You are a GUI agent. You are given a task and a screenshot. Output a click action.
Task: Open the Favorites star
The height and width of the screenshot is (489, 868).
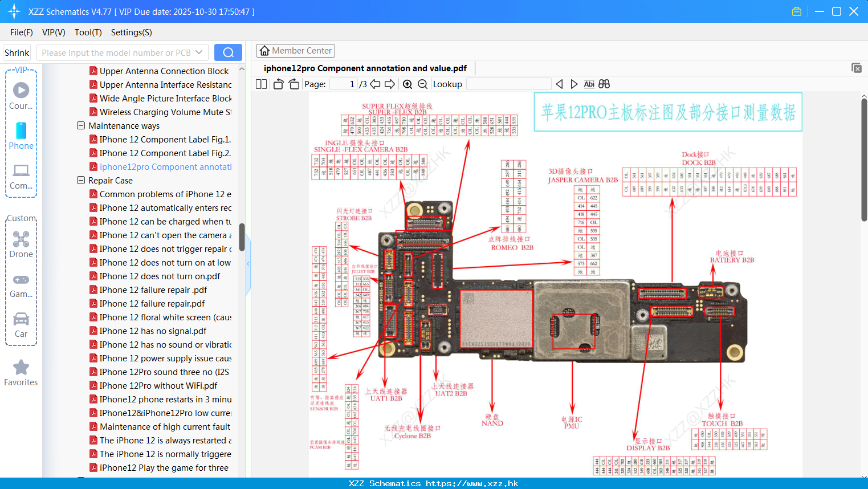point(21,373)
